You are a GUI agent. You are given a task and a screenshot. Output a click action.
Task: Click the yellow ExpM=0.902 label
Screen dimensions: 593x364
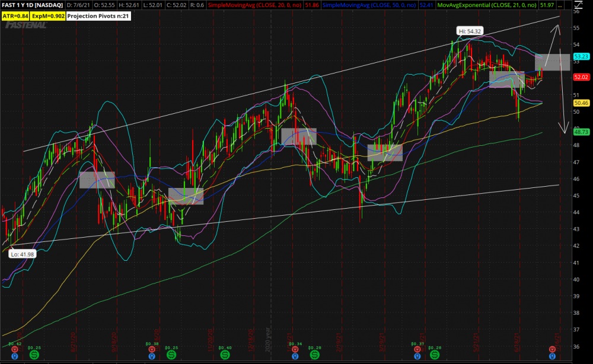tap(48, 16)
